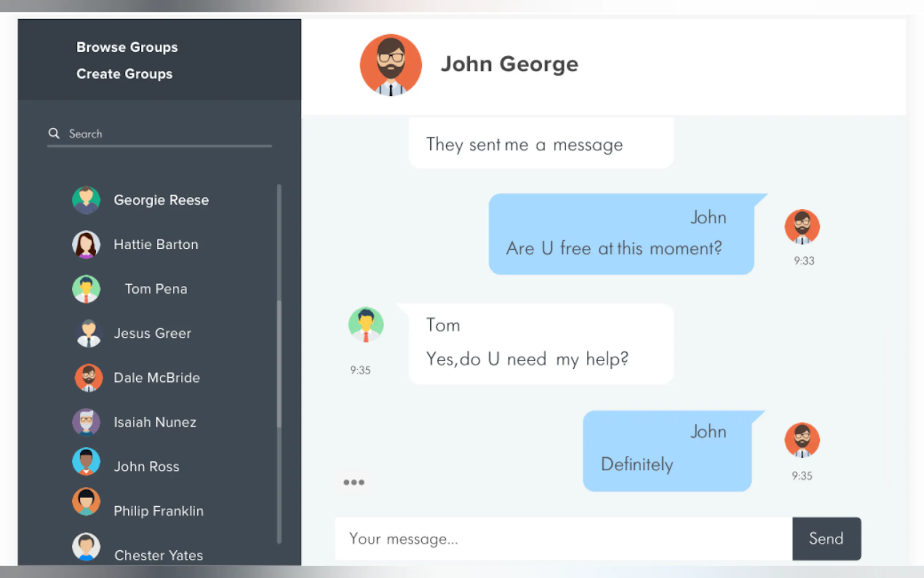This screenshot has height=578, width=924.
Task: Click Hattie Barton's avatar icon
Action: [86, 244]
